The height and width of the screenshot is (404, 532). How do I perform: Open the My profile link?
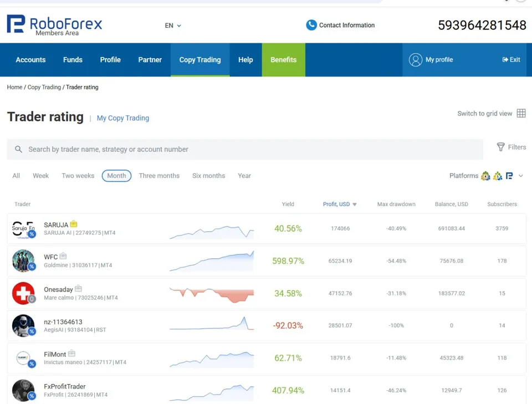tap(439, 60)
